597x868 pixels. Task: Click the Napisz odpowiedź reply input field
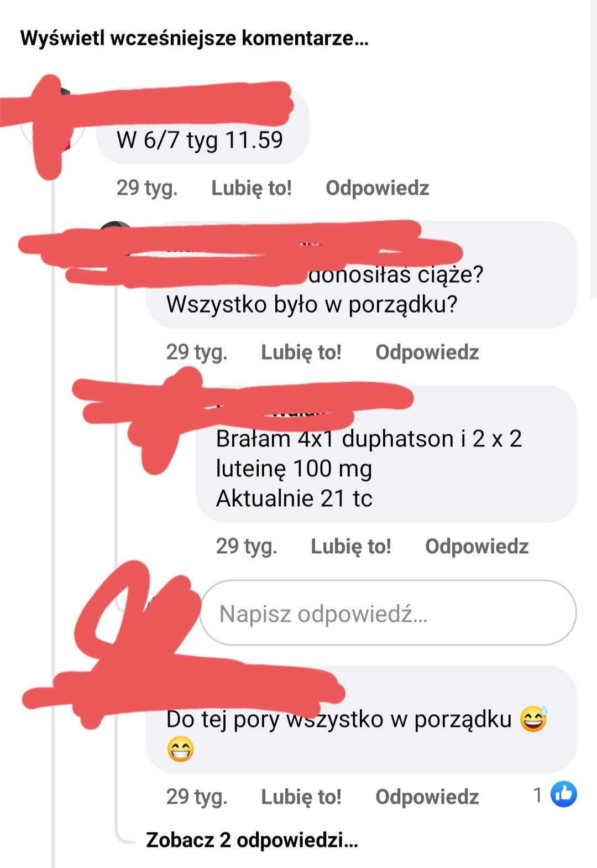(x=388, y=612)
